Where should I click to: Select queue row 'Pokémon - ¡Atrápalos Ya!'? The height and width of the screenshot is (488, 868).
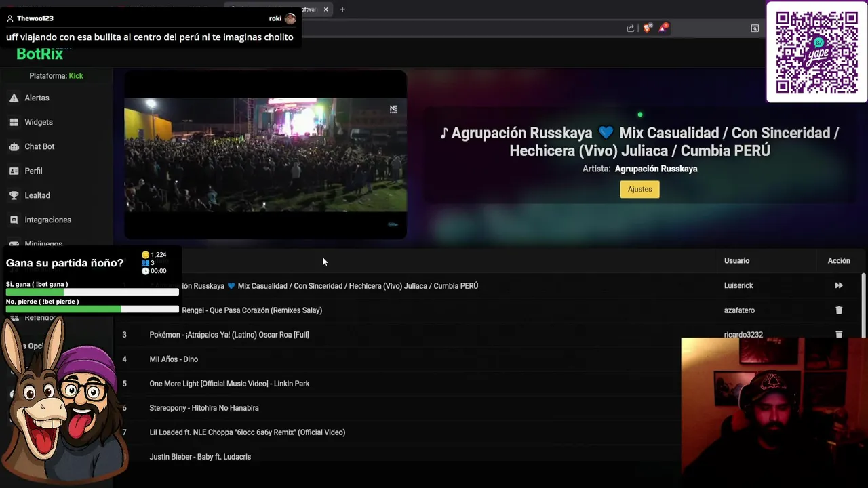[x=229, y=335]
